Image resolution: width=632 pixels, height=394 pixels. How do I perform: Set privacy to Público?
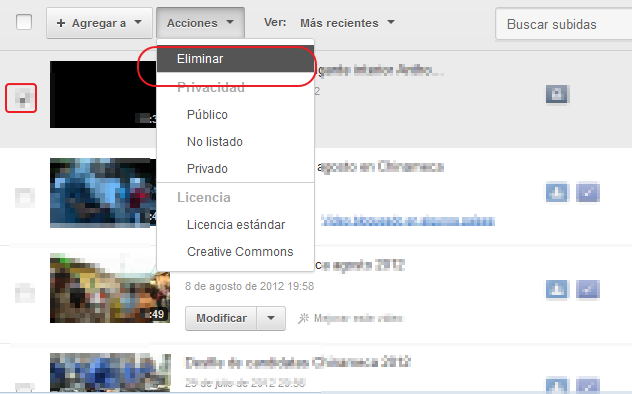tap(207, 115)
